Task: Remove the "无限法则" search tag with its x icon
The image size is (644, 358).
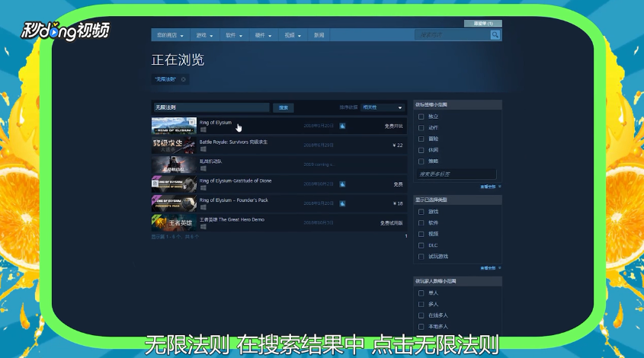Action: (x=183, y=79)
